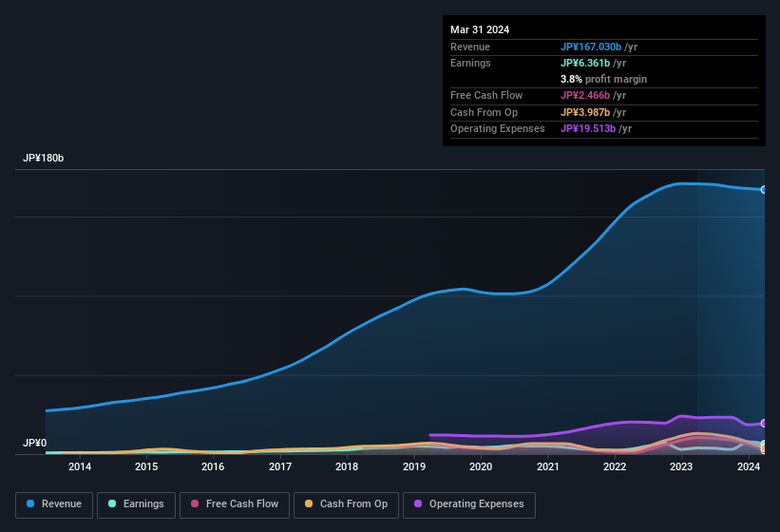The image size is (780, 532).
Task: Click the Revenue data point at chart end
Action: [764, 189]
